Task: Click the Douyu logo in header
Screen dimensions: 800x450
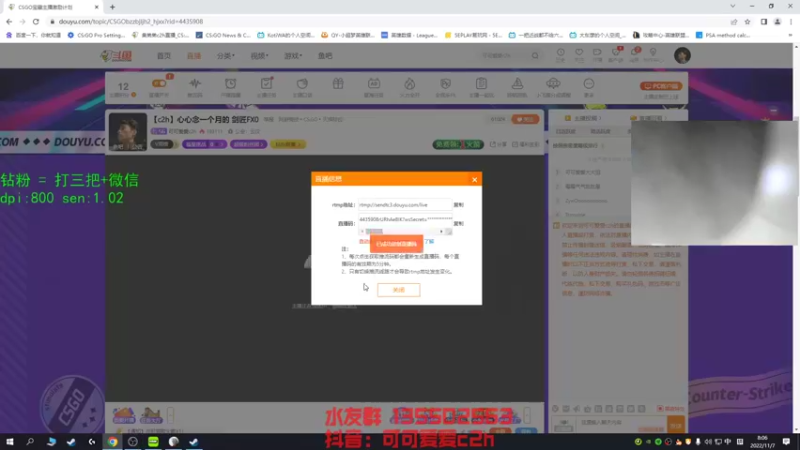Action: click(116, 56)
